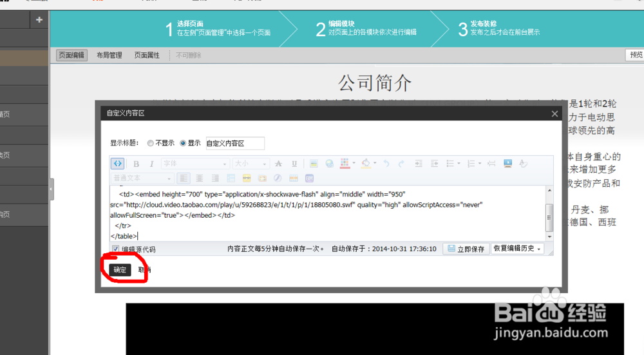Select 不显示 radio for title display

[x=151, y=143]
